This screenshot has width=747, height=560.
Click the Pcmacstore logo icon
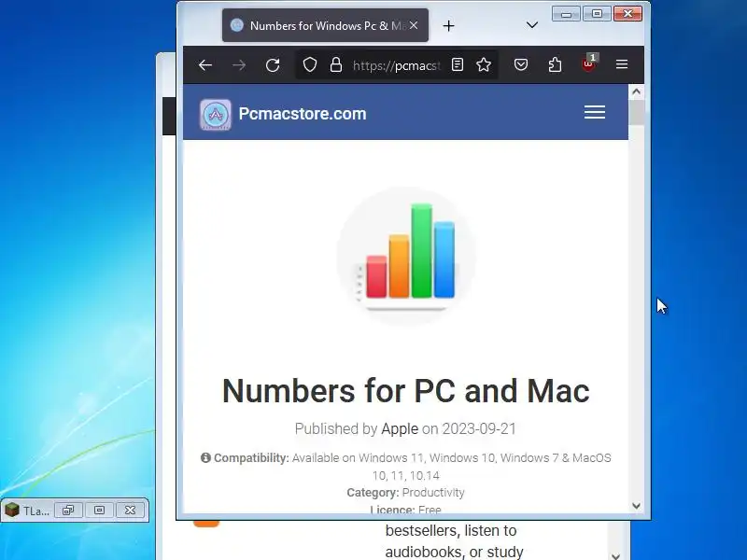coord(216,114)
